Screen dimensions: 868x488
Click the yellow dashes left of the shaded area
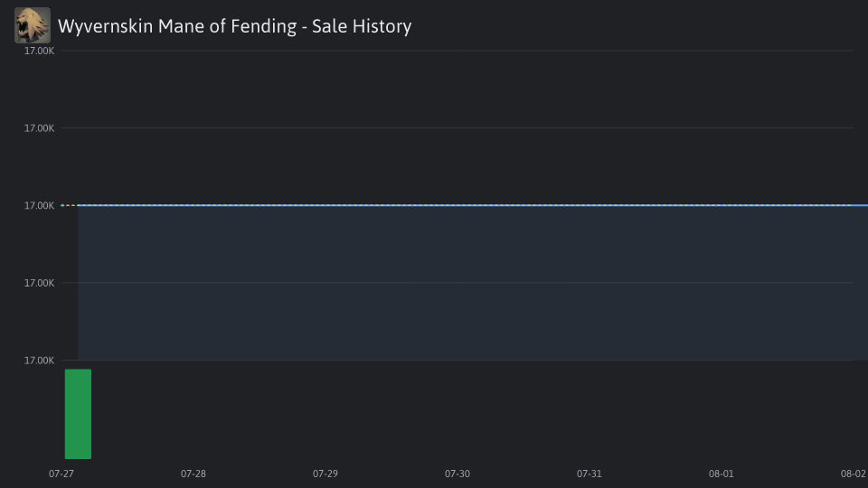(x=70, y=205)
